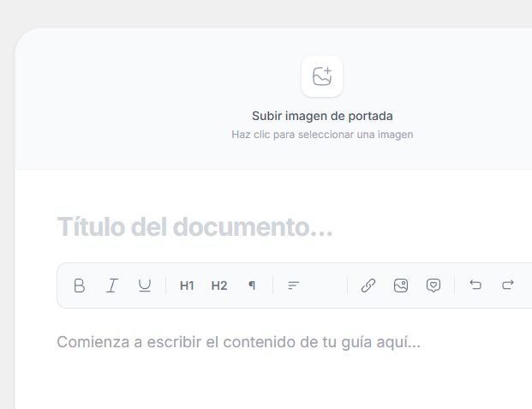Switch to paragraph format with pilcrow
Viewport: 532px width, 409px height.
(x=252, y=286)
